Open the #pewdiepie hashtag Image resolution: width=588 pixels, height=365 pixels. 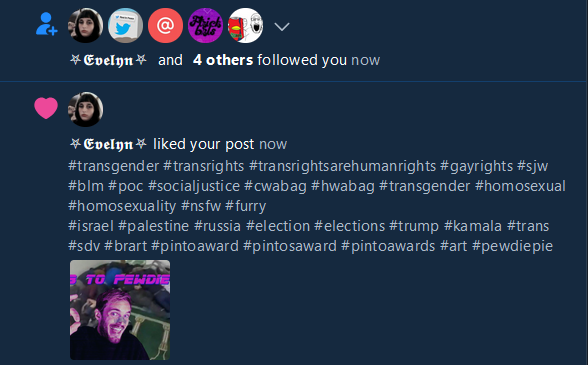click(513, 246)
